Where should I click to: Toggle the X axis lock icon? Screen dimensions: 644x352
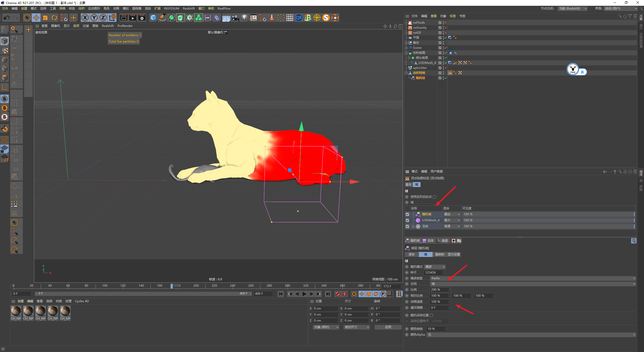coord(85,18)
